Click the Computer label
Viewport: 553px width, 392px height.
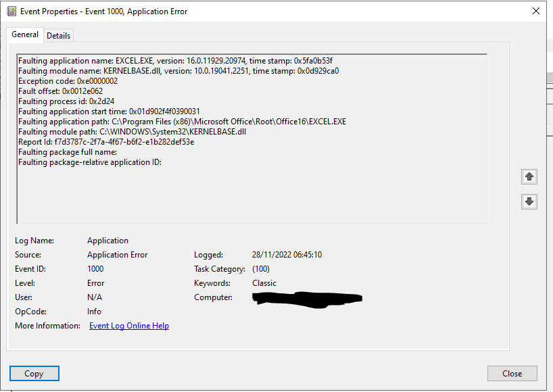pyautogui.click(x=214, y=297)
